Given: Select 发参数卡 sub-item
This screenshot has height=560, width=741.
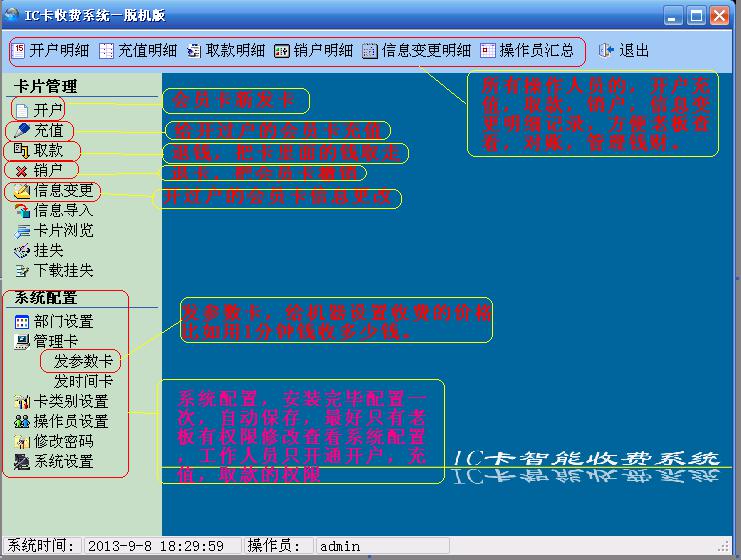Looking at the screenshot, I should coord(83,362).
